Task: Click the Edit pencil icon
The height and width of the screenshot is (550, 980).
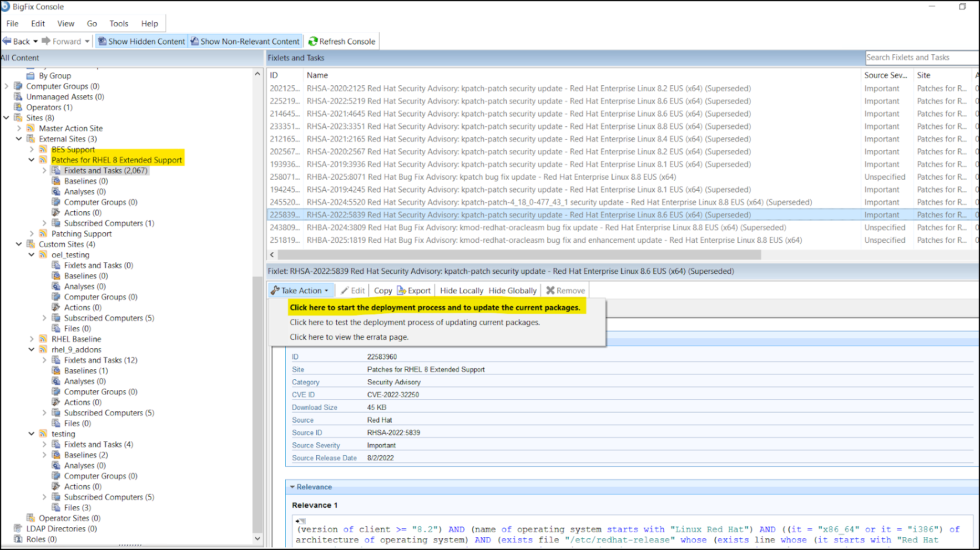Action: point(344,290)
